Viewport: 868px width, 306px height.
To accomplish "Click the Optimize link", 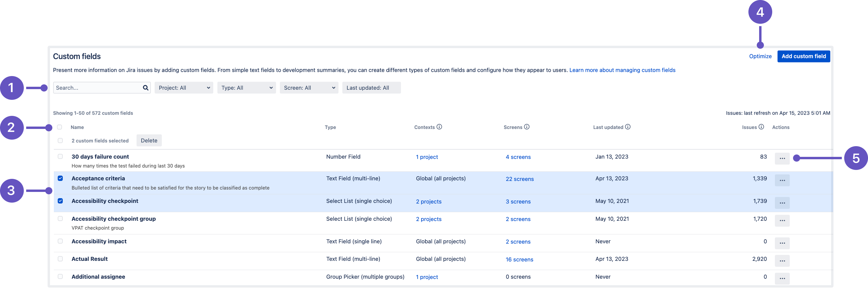I will 760,56.
